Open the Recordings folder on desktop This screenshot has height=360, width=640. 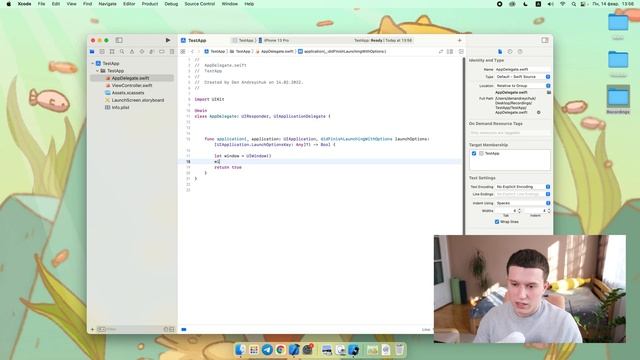pyautogui.click(x=618, y=100)
